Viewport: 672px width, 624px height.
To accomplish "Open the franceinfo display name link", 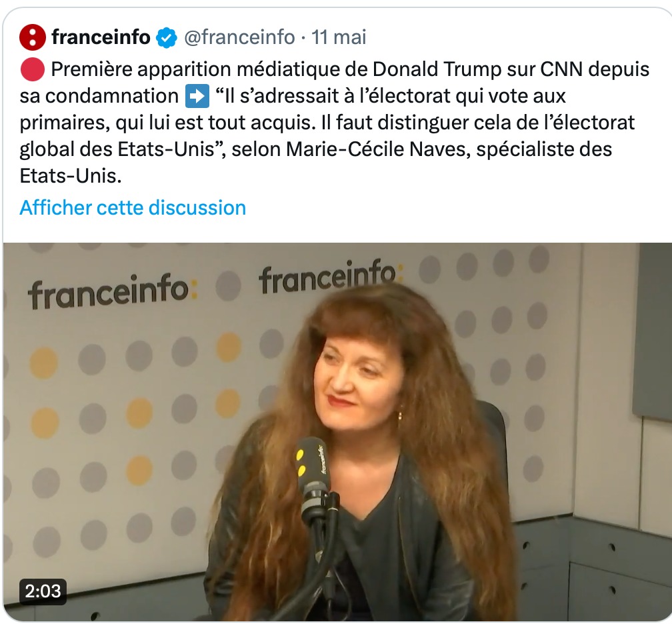I will (x=101, y=37).
